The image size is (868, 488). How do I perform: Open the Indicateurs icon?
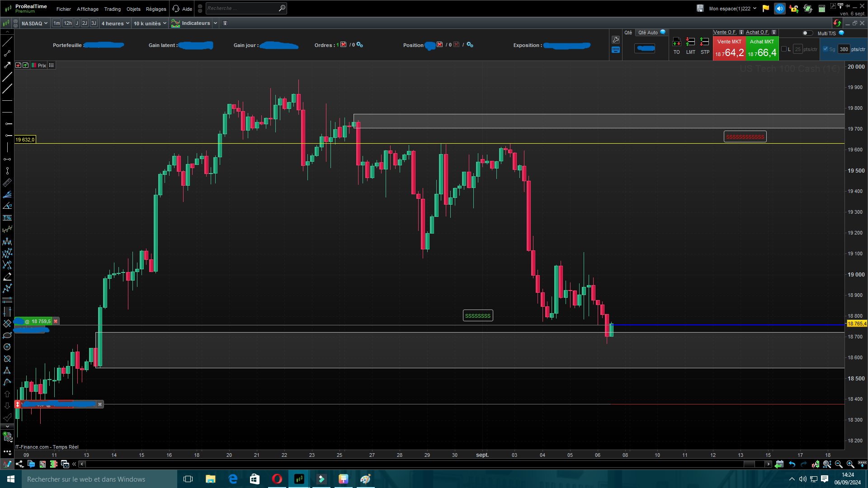(176, 23)
